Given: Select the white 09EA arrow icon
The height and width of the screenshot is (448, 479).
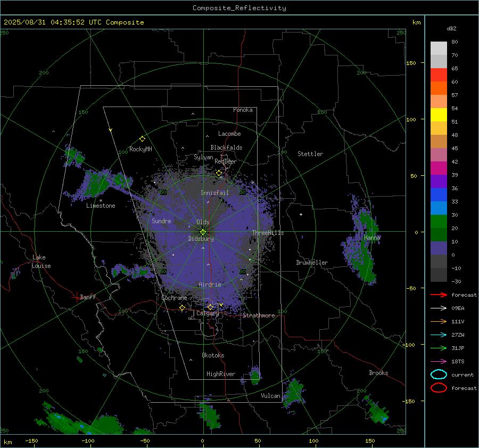Looking at the screenshot, I should point(439,308).
